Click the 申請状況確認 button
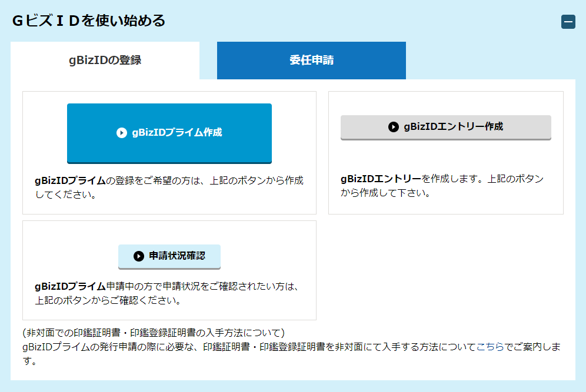The image size is (586, 392). coord(169,256)
